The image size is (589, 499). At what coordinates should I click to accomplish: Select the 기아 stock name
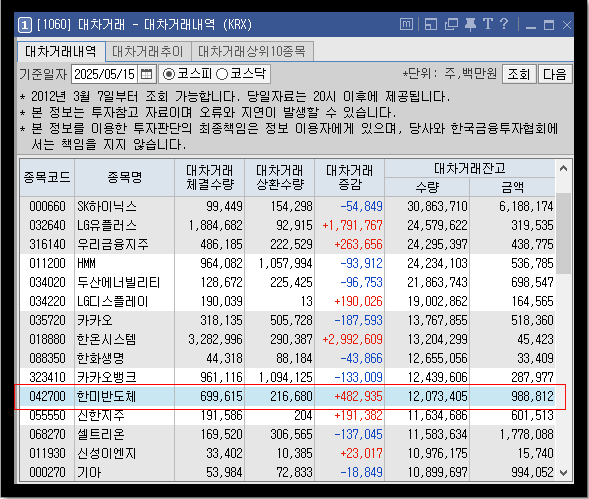click(89, 472)
